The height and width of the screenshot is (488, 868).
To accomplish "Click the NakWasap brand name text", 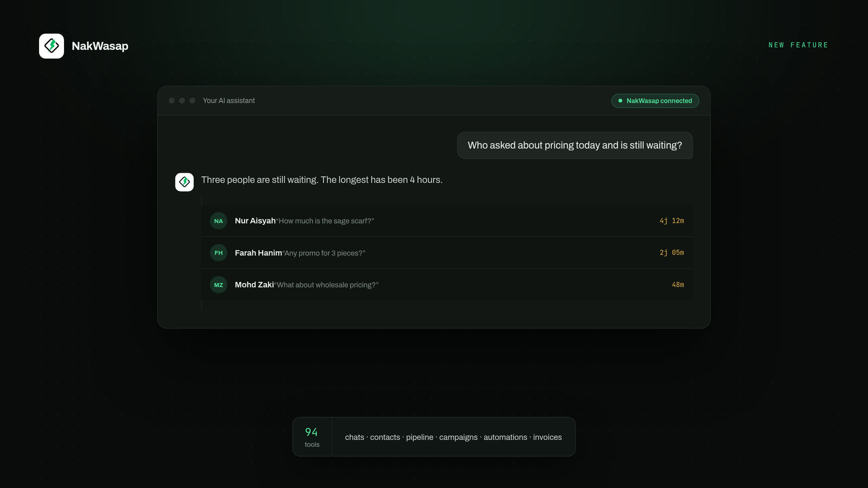I will [100, 46].
